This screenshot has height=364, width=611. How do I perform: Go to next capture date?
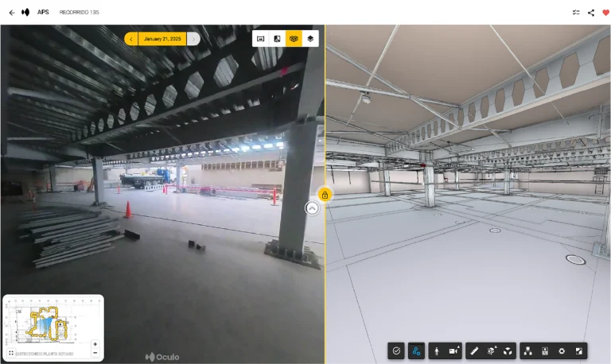pos(193,39)
